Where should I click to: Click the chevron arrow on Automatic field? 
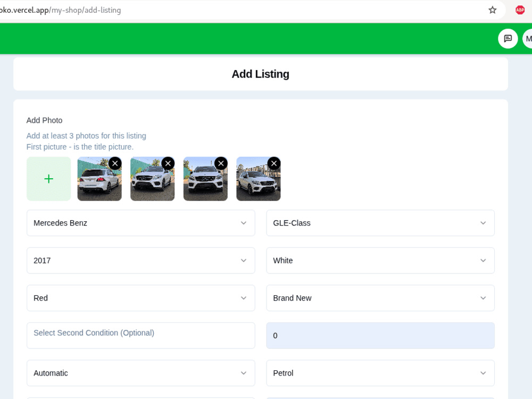pyautogui.click(x=244, y=373)
